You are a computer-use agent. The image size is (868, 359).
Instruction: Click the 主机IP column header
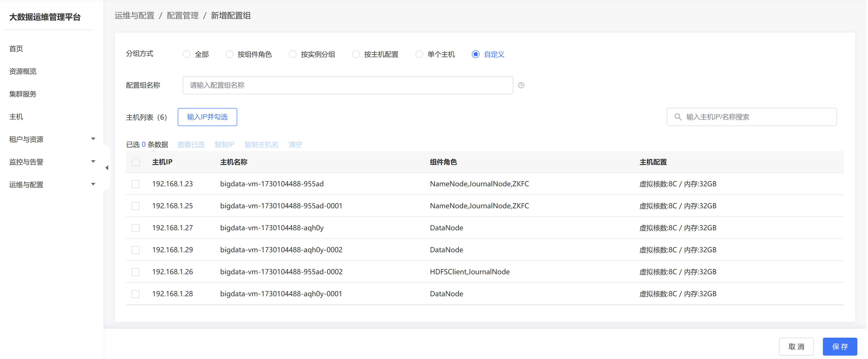[x=162, y=162]
